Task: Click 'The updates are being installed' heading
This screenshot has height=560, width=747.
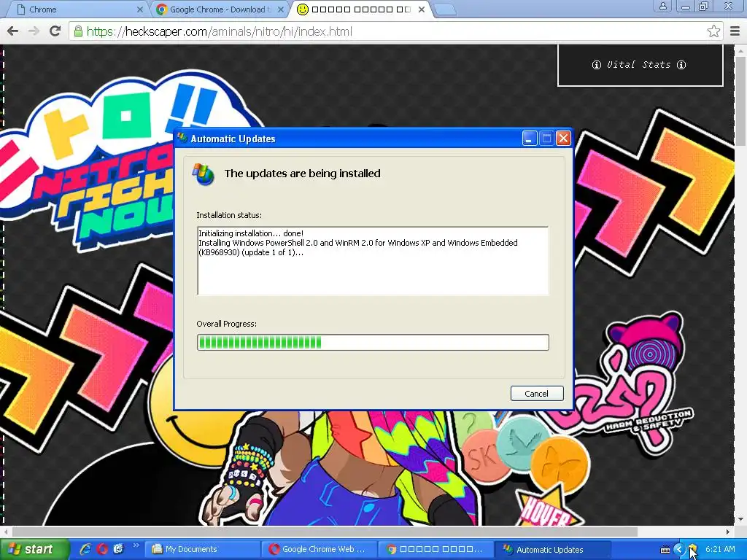Action: pos(303,174)
